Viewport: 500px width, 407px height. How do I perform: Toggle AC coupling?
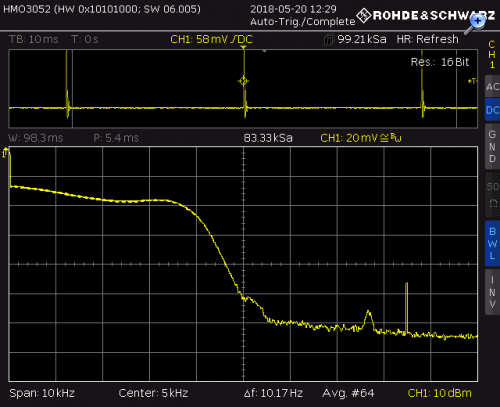[x=492, y=86]
